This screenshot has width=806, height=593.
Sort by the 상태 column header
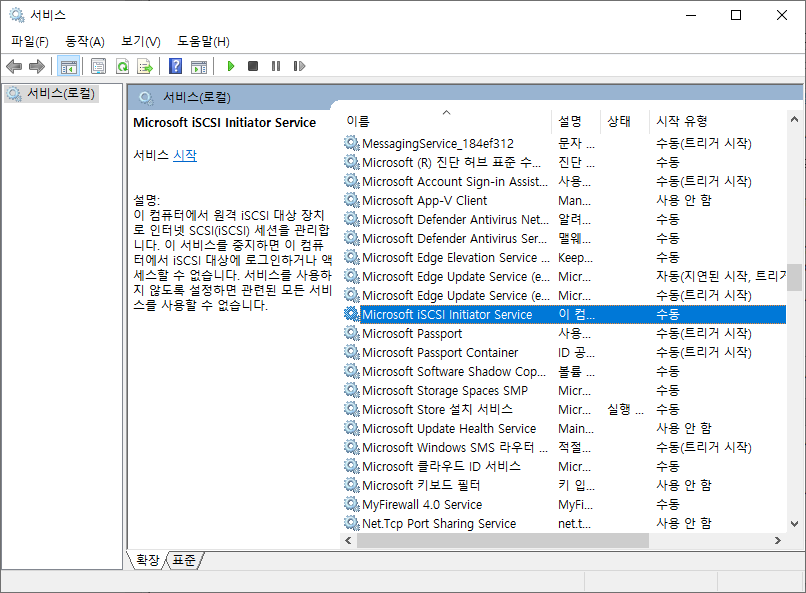click(x=625, y=121)
